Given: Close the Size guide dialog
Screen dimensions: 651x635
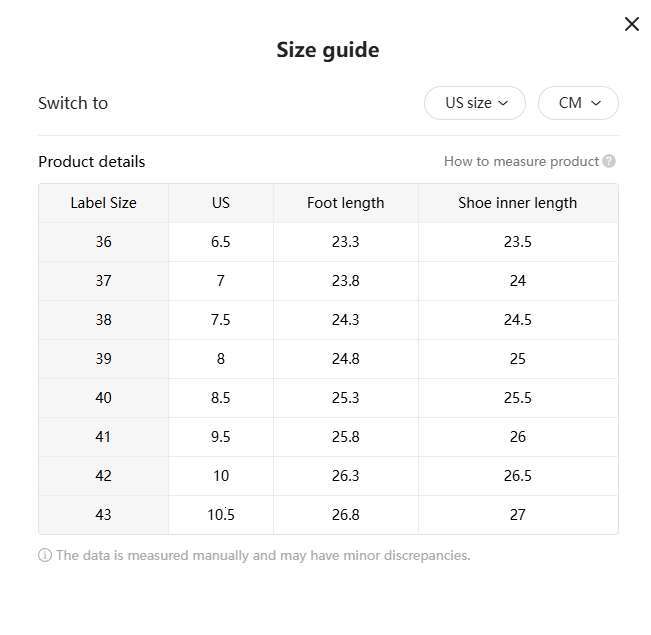Looking at the screenshot, I should click(631, 24).
